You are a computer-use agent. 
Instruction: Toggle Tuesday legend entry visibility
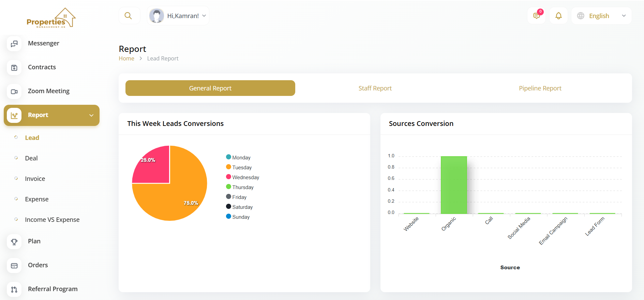(239, 167)
